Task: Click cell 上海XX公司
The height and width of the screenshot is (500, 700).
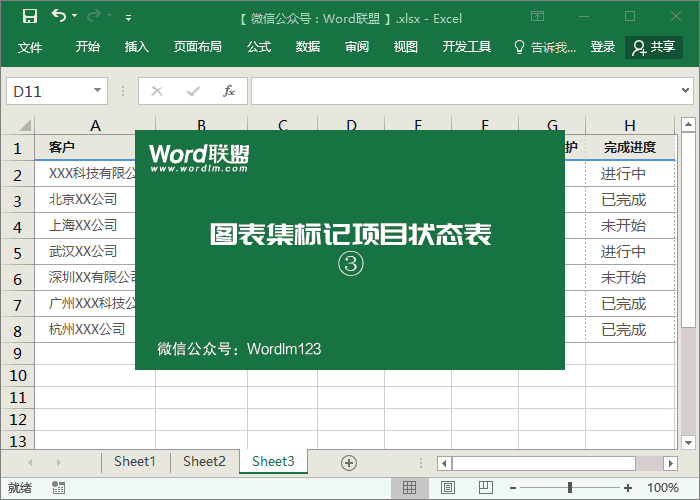Action: [x=85, y=225]
